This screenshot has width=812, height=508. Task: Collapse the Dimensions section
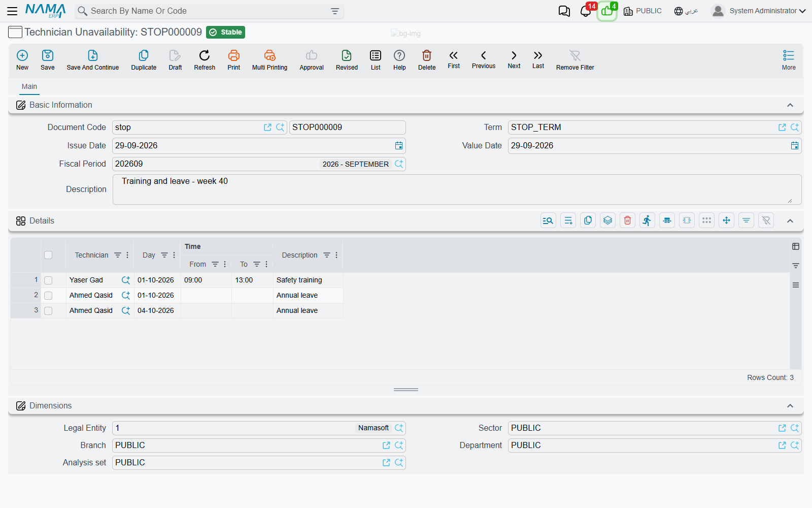point(790,406)
